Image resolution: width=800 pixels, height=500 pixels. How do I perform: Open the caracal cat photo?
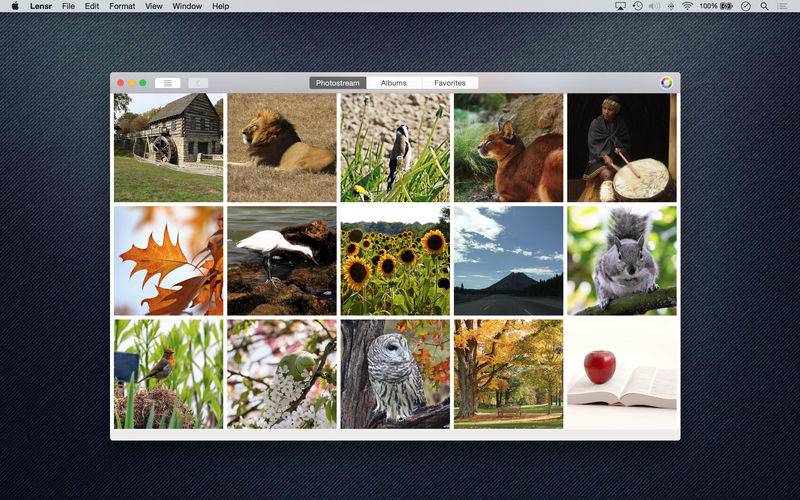point(509,147)
